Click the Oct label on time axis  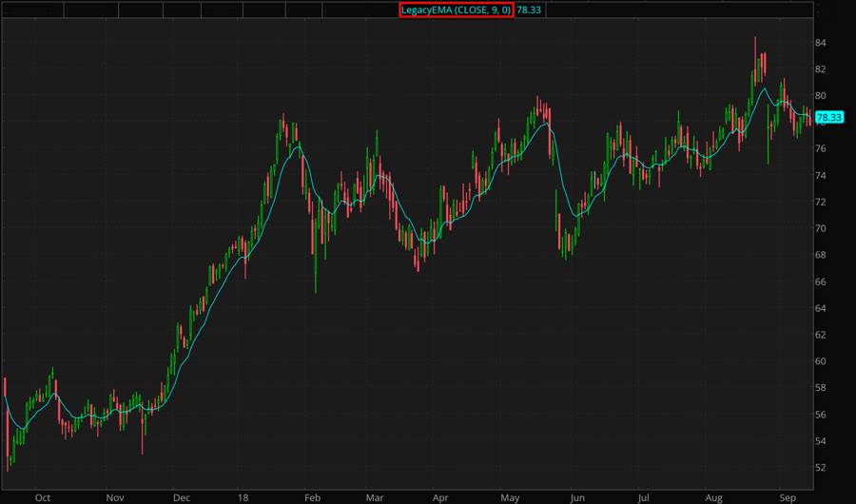pos(42,496)
